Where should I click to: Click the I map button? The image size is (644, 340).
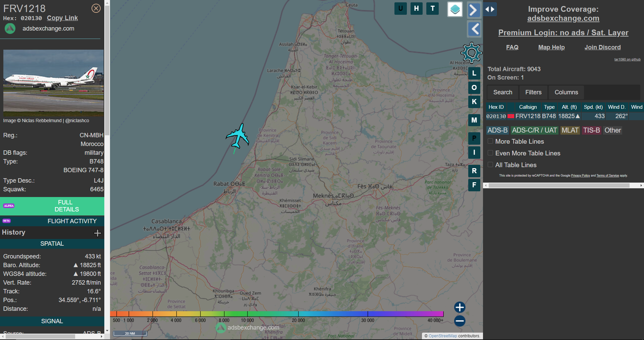[x=474, y=152]
